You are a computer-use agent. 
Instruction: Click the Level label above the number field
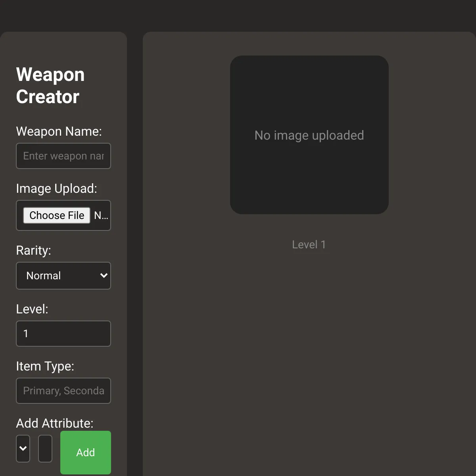coord(32,309)
